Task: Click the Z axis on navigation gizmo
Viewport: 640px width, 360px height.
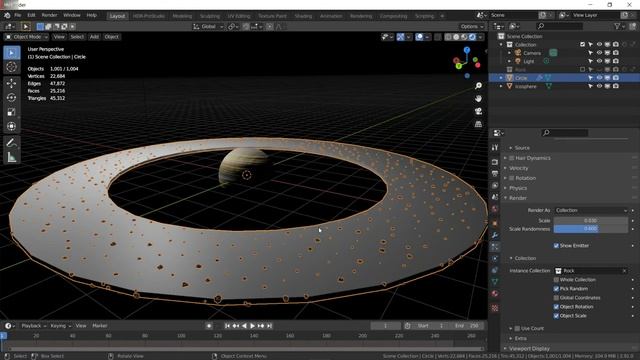Action: (x=467, y=50)
